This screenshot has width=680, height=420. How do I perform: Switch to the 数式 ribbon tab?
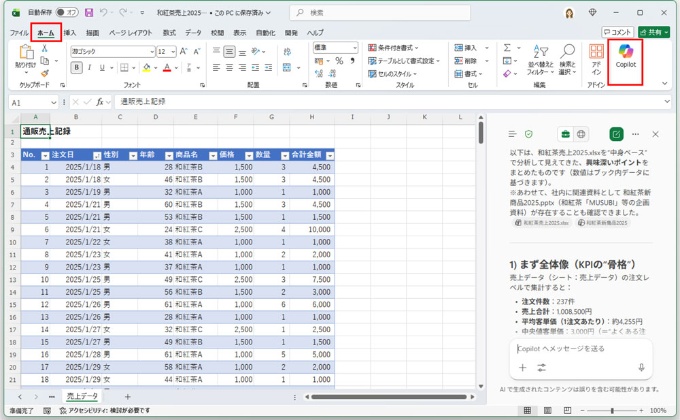pos(169,33)
